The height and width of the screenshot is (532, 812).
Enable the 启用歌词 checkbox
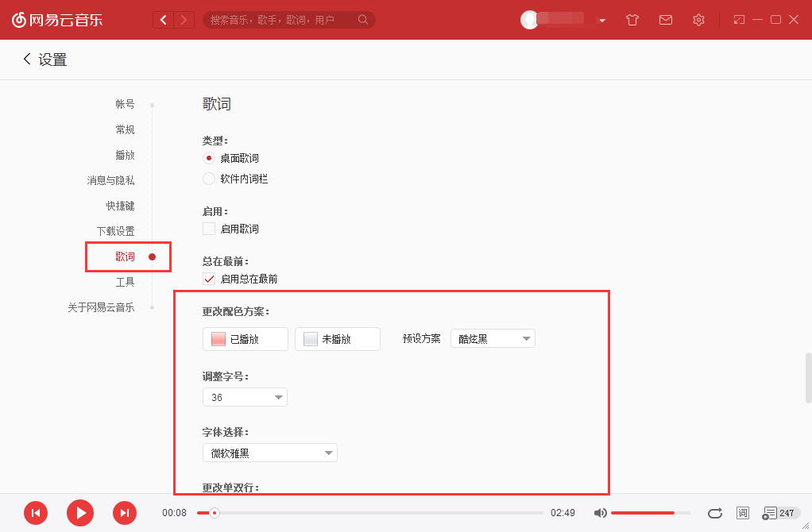(x=209, y=228)
